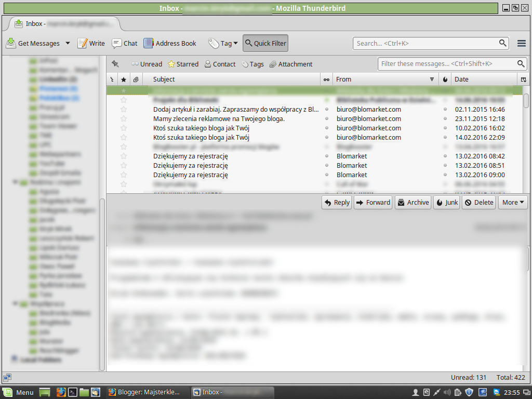Screen dimensions: 532x399
Task: Open the Linux Mint Menu
Action: 18,392
